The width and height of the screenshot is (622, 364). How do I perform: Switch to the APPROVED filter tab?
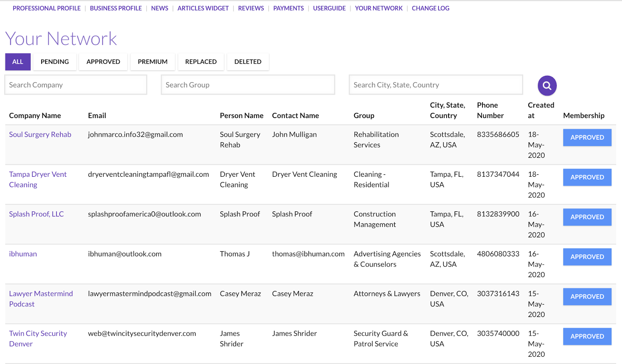[103, 62]
